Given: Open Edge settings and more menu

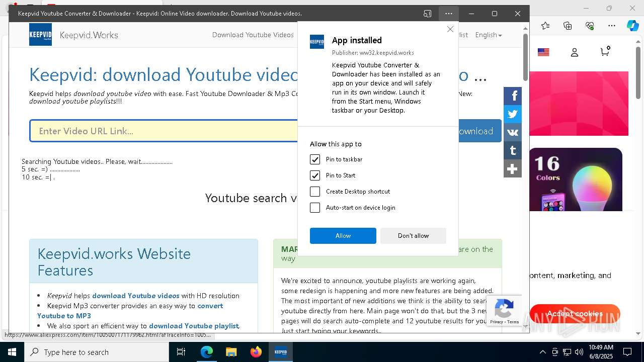Looking at the screenshot, I should [612, 26].
